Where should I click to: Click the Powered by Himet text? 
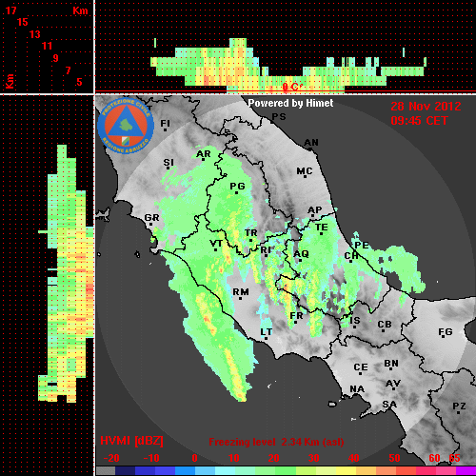click(x=290, y=103)
